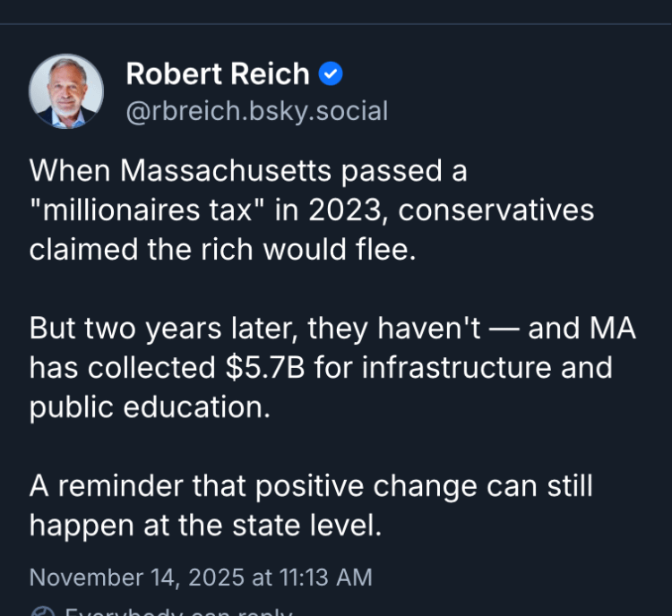Click the "11:13 AM" time text

[x=327, y=577]
